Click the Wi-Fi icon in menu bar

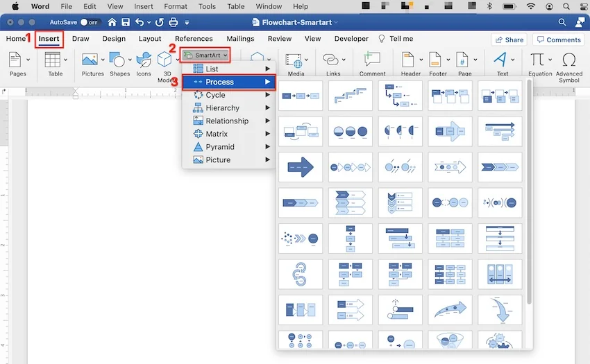point(530,6)
